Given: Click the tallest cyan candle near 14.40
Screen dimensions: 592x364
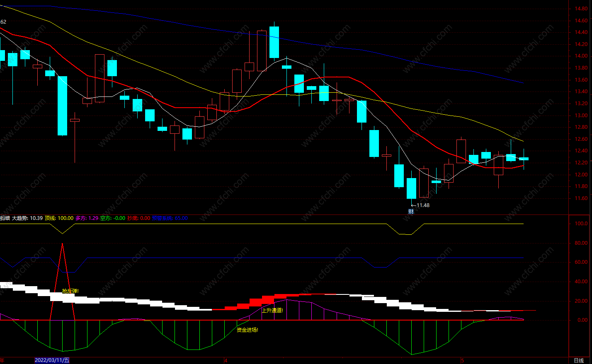Looking at the screenshot, I should pos(274,42).
